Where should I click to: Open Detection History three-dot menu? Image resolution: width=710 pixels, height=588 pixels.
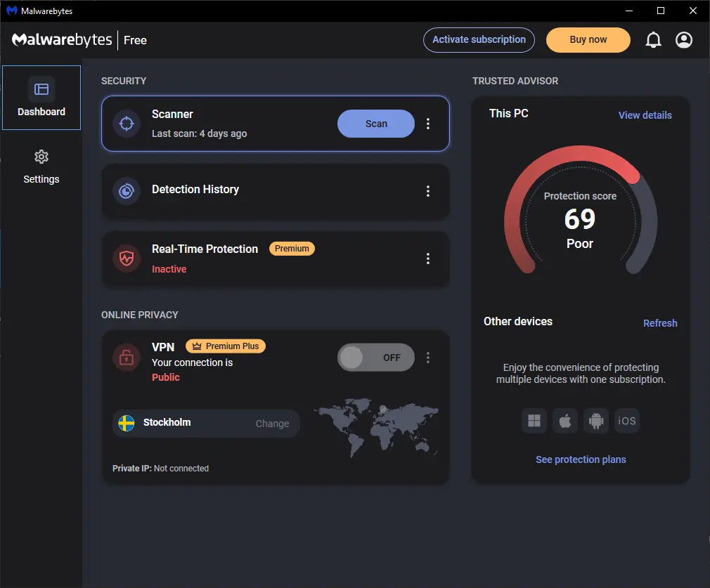click(428, 191)
